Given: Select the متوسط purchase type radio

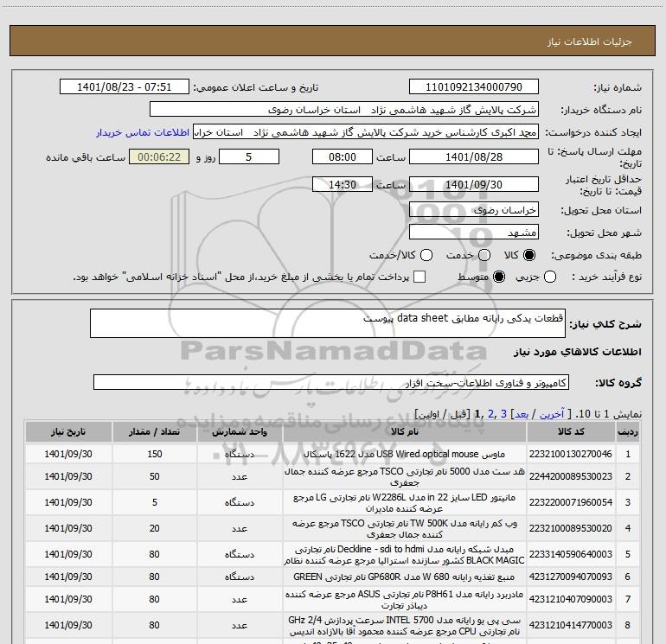Looking at the screenshot, I should coord(496,277).
